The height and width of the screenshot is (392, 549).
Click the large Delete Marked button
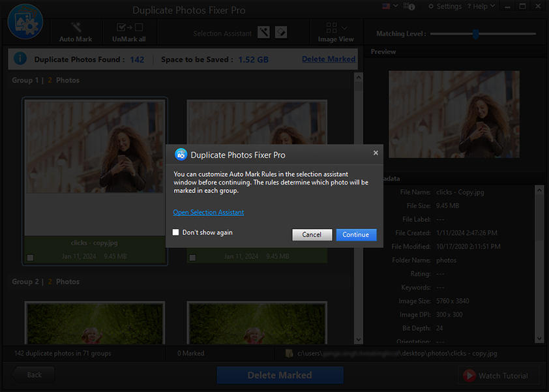[280, 375]
